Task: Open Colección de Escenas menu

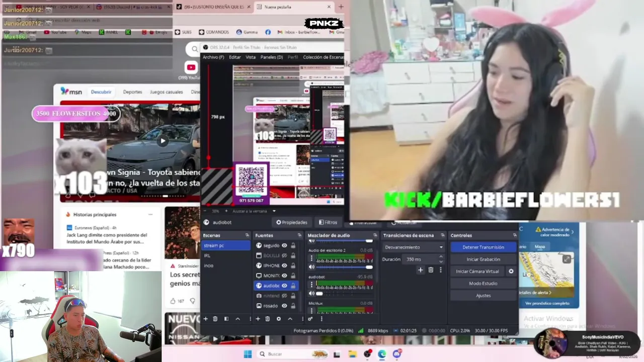Action: pyautogui.click(x=324, y=57)
